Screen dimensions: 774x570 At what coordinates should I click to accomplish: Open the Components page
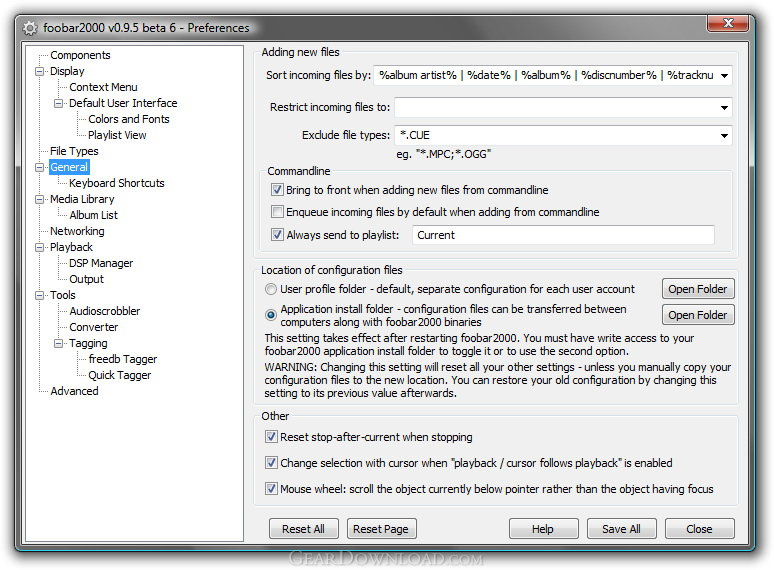80,55
